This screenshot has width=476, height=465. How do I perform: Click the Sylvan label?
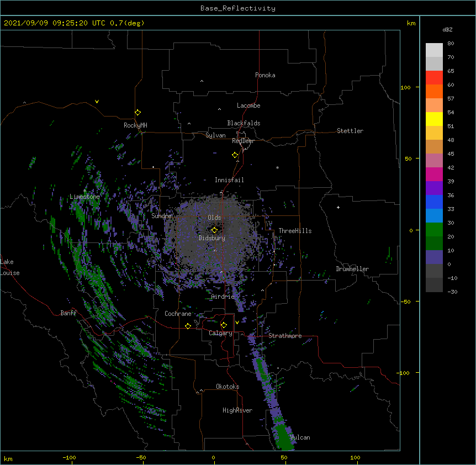pos(215,135)
